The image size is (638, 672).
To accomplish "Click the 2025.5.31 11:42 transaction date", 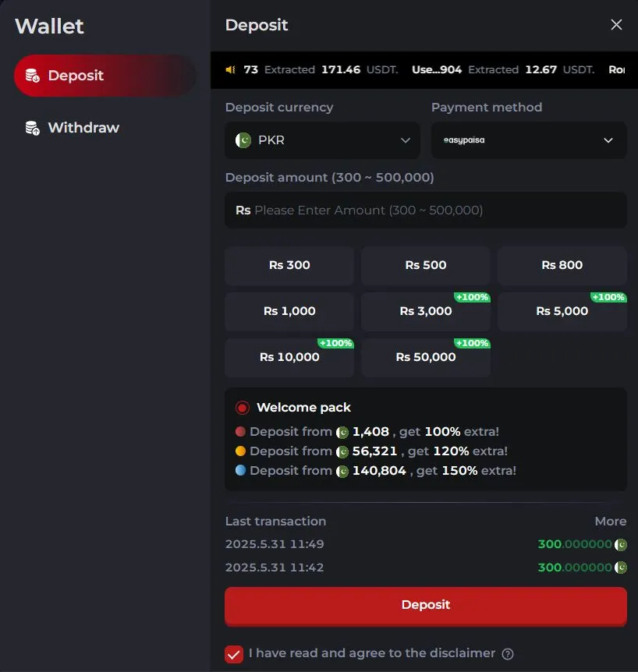I will (275, 568).
